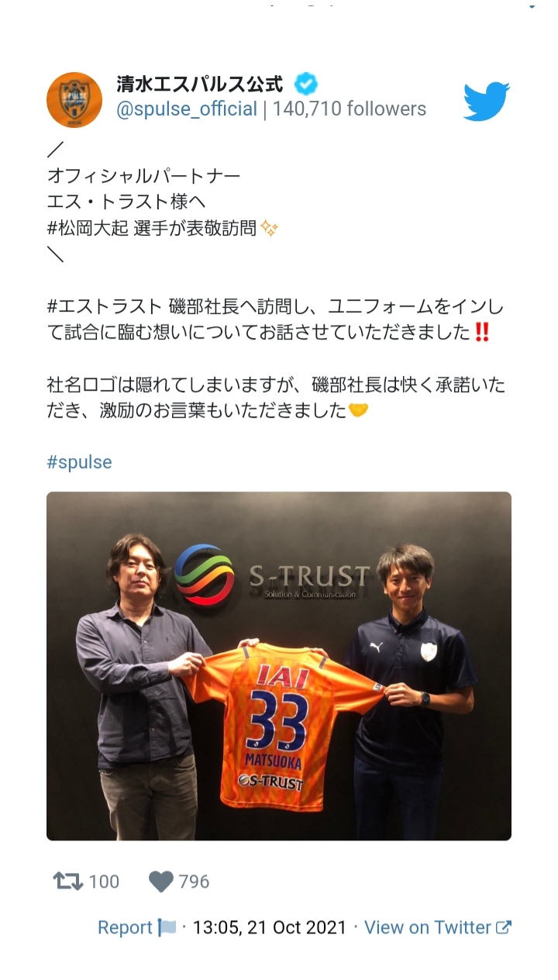Open the Shimizu S-Pulse profile avatar

tap(74, 100)
